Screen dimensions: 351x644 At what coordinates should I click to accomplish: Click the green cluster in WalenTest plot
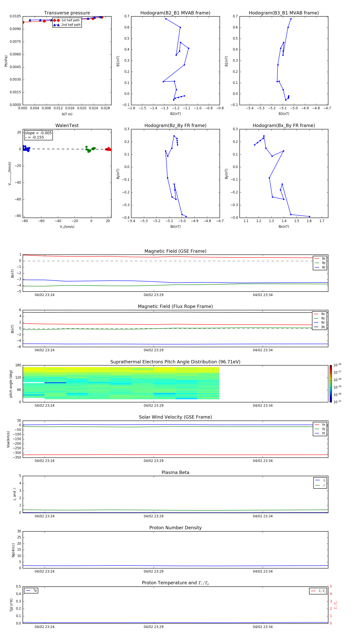click(x=90, y=149)
